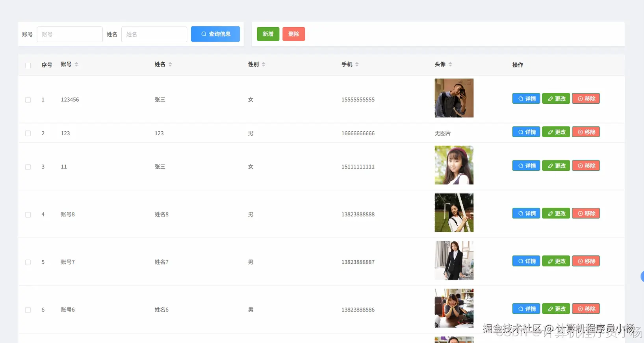Screen dimensions: 644x343
Task: Open 详情 for 账号8
Action: tap(526, 213)
